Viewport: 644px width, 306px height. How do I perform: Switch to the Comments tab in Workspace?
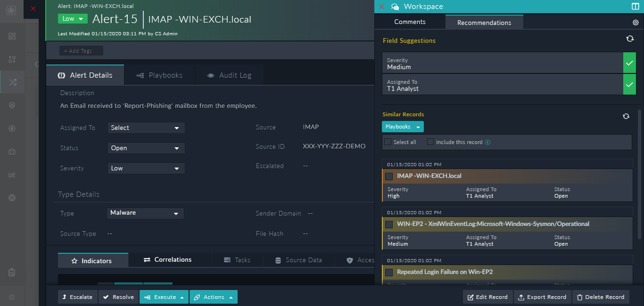coord(410,22)
